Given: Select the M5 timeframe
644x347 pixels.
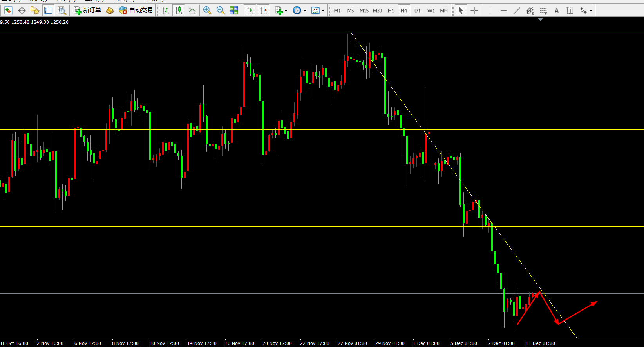Looking at the screenshot, I should tap(351, 11).
